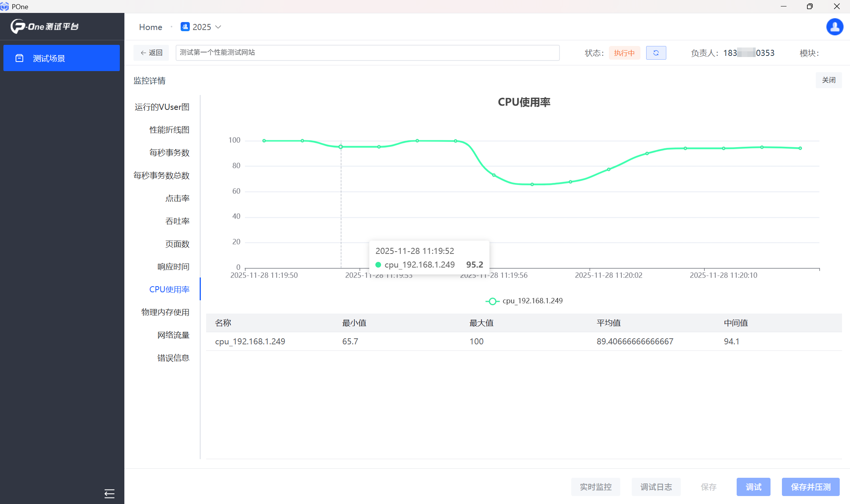This screenshot has width=850, height=504.
Task: Click the P-One platform logo
Action: (x=45, y=27)
